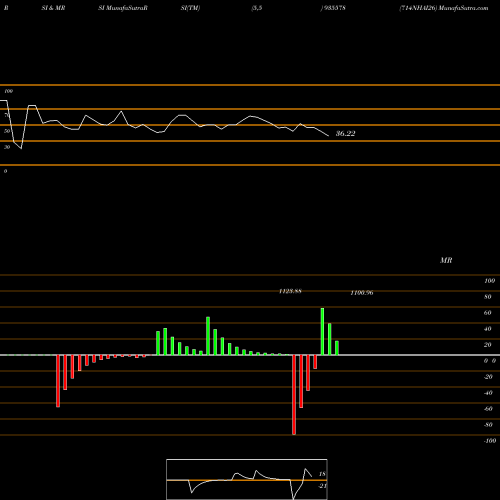Viewport: 500px width, 500px height.
Task: Click the 18 value in mini chart
Action: point(322,474)
